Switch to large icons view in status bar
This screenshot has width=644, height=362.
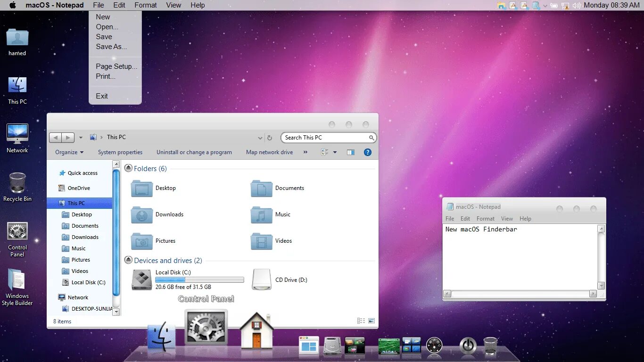[x=372, y=321]
